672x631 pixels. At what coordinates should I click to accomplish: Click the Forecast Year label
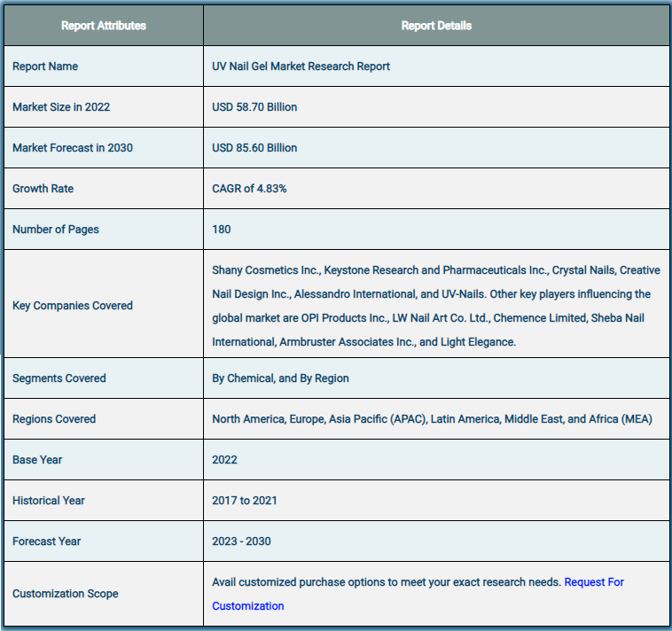(x=46, y=541)
